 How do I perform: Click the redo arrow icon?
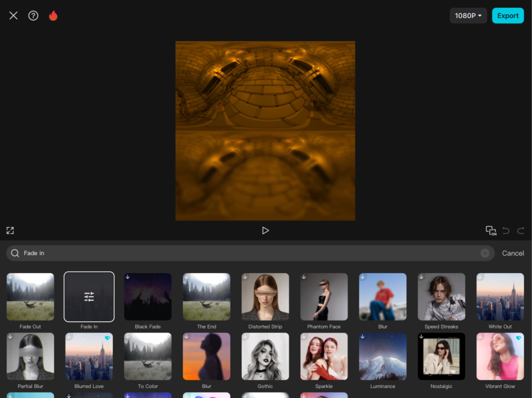click(521, 230)
